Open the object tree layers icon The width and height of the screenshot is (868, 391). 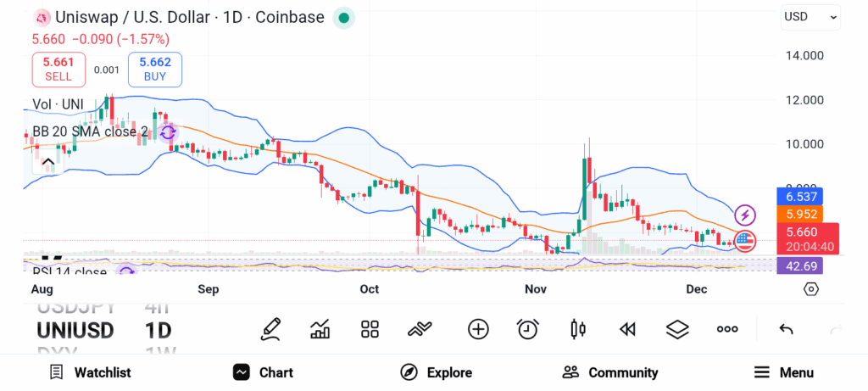(677, 329)
